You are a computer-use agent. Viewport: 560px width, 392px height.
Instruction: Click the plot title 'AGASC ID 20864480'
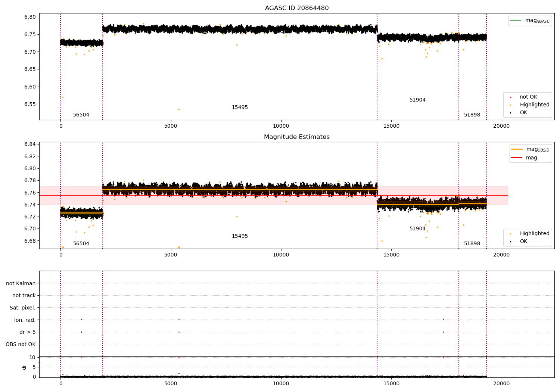click(297, 8)
